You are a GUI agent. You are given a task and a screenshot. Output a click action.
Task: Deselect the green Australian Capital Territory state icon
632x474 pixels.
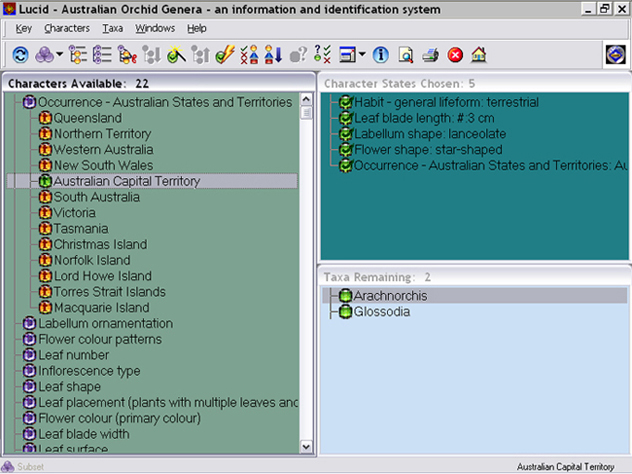(x=45, y=181)
